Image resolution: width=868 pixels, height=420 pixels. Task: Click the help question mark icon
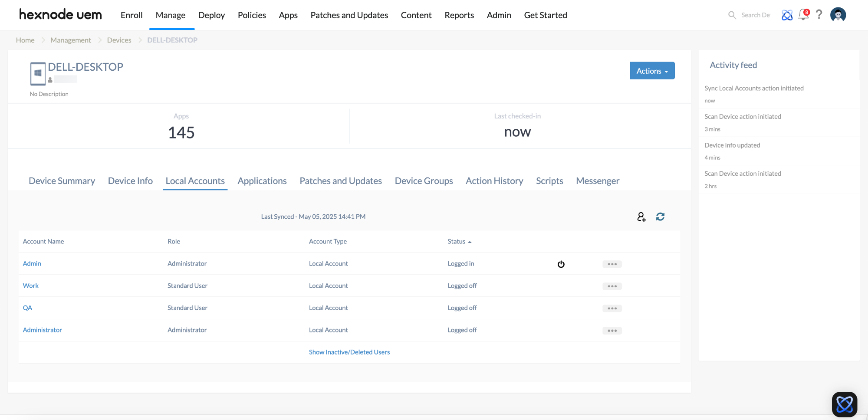[819, 15]
